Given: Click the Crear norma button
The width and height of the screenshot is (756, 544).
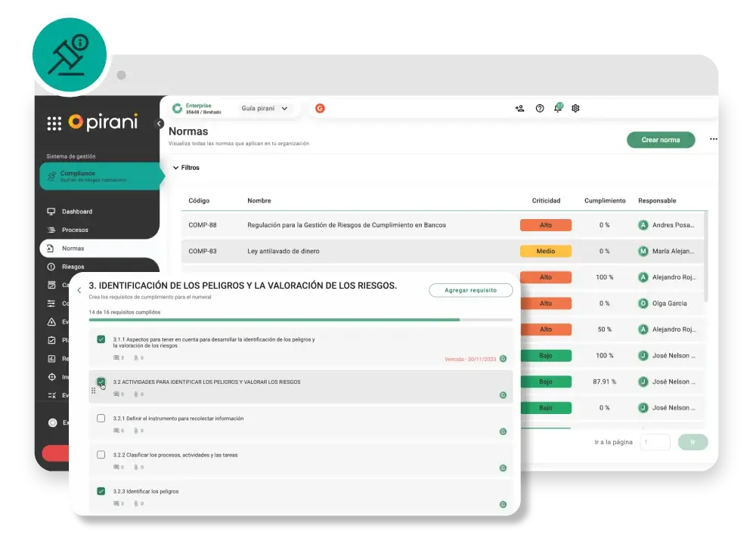Looking at the screenshot, I should 660,140.
